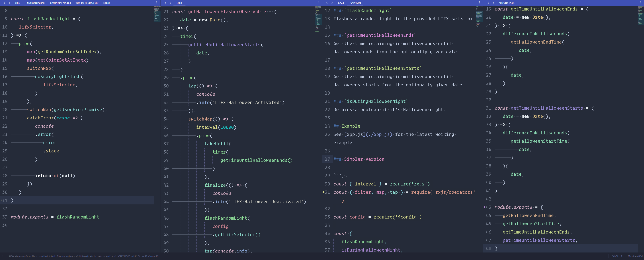Click 'catchError(error => {' line
Image resolution: width=644 pixels, height=260 pixels.
(55, 118)
